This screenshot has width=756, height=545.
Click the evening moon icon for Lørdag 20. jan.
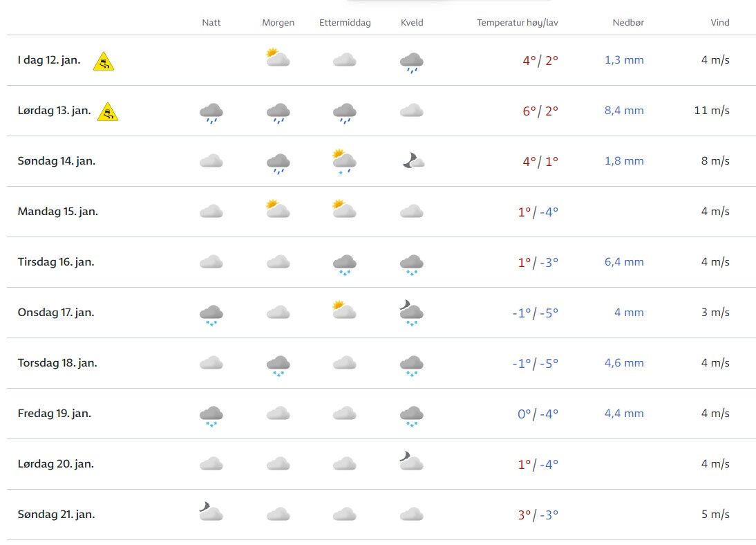tap(410, 461)
